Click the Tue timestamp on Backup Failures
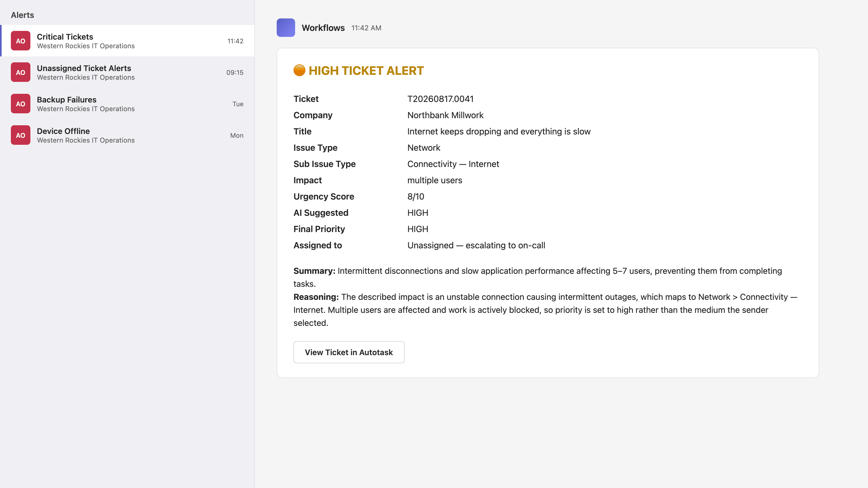This screenshot has width=868, height=488. pyautogui.click(x=238, y=104)
